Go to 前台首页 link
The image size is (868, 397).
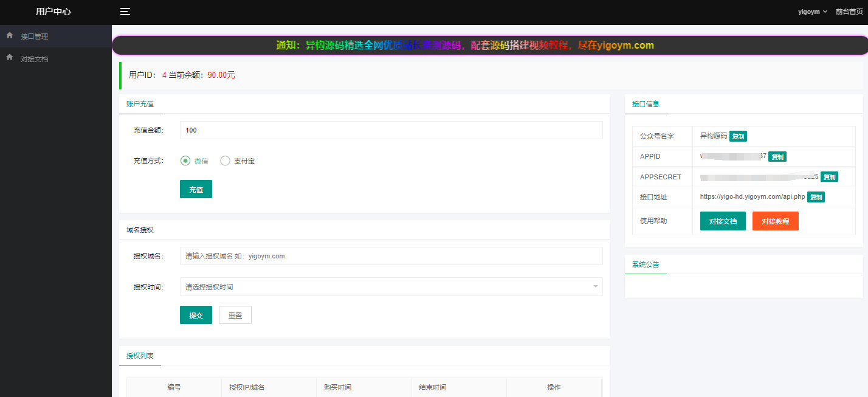849,12
